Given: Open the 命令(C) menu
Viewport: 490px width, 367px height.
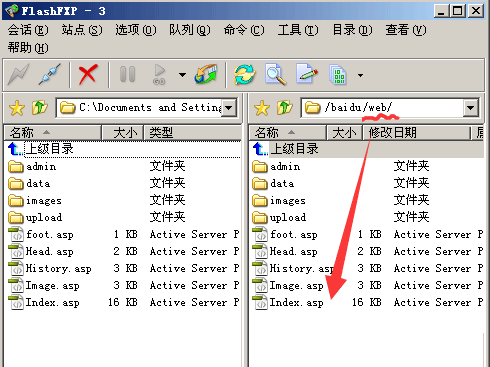Looking at the screenshot, I should pyautogui.click(x=244, y=30).
